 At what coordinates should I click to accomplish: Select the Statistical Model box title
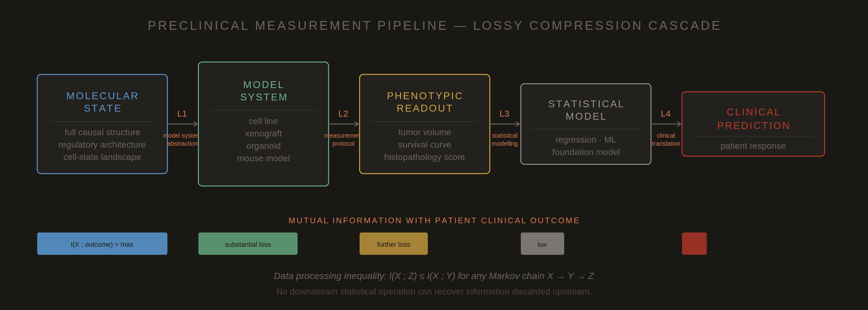point(586,110)
